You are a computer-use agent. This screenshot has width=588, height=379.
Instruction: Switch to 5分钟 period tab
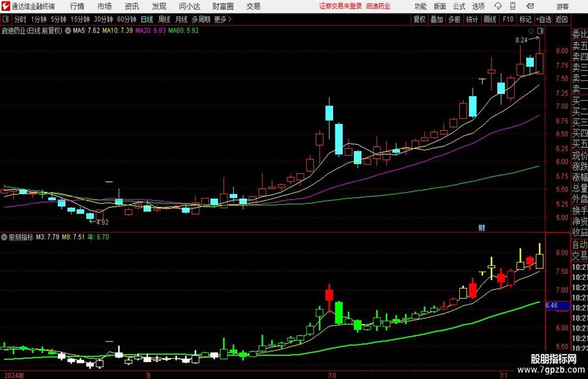[58, 19]
